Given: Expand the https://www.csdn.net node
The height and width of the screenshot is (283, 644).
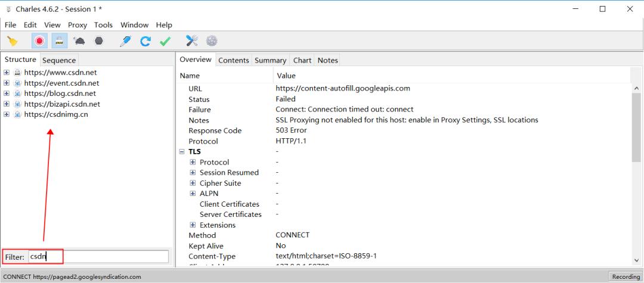Looking at the screenshot, I should (x=7, y=73).
